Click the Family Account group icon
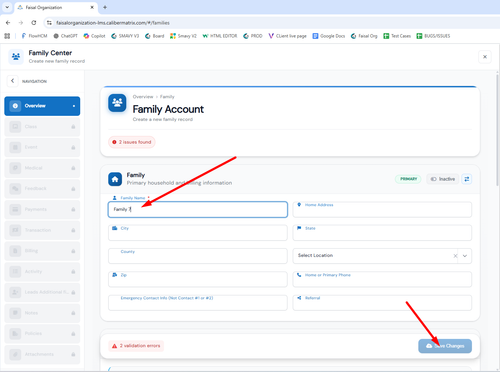This screenshot has height=372, width=500. 117,103
